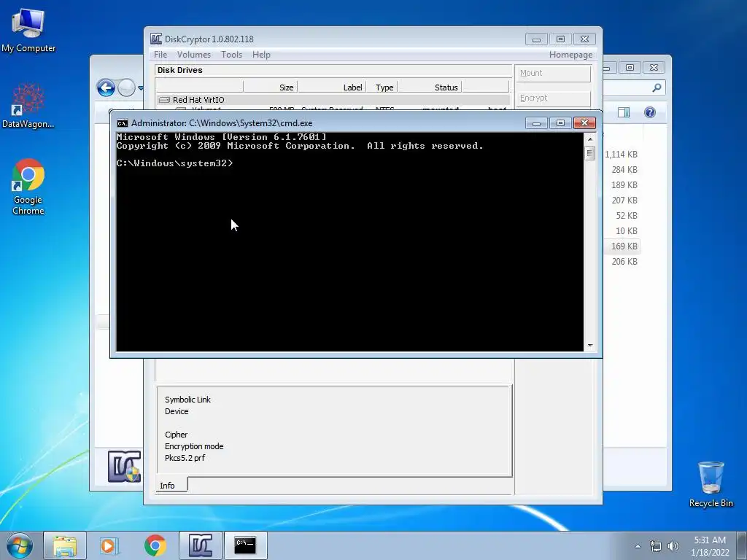Click the cmd scrollbar thumb
This screenshot has height=560, width=747.
[x=589, y=153]
